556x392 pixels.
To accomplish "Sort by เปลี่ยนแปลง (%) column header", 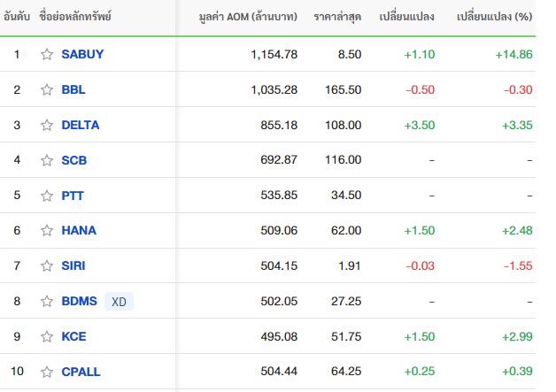I will coord(494,17).
